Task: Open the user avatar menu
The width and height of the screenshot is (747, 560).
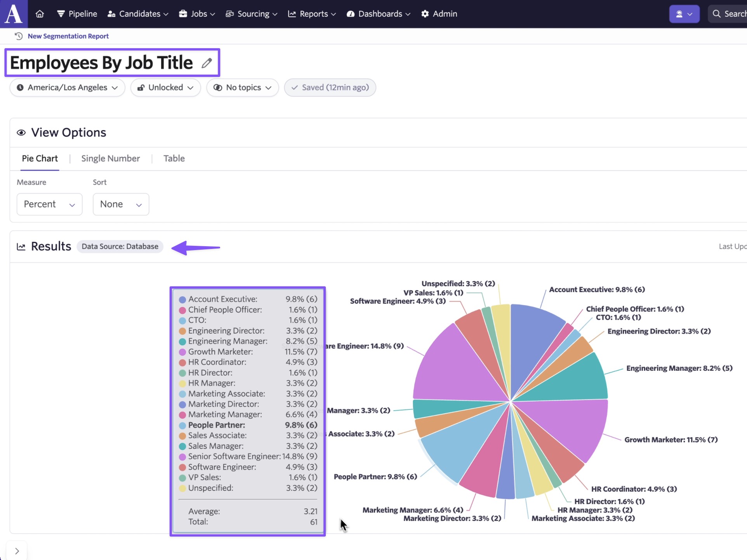Action: pyautogui.click(x=684, y=14)
